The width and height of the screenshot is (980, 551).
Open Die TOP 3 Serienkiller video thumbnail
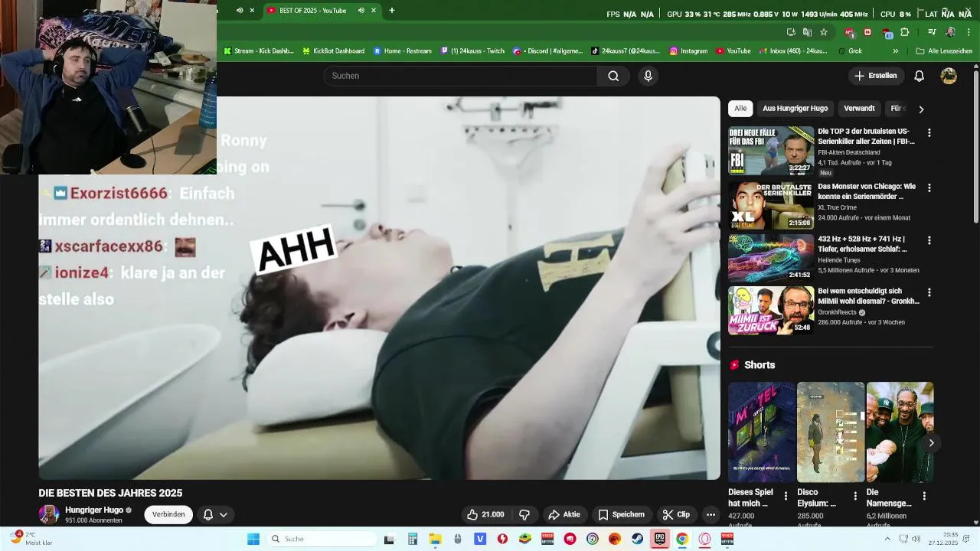pos(771,151)
